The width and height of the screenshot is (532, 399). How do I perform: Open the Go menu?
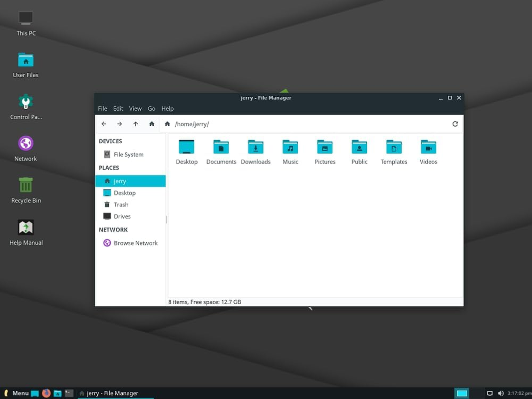(151, 108)
